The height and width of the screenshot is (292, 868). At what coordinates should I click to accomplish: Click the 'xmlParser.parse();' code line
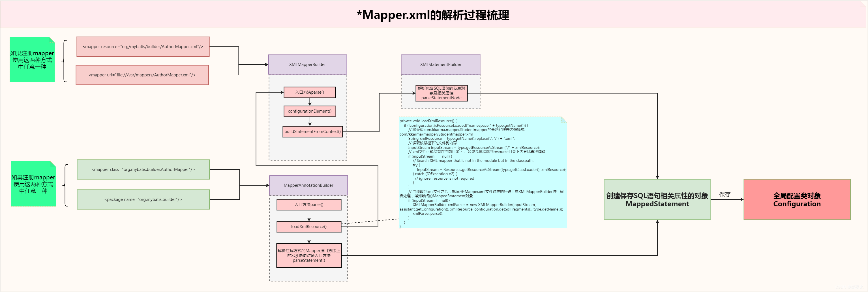[428, 214]
